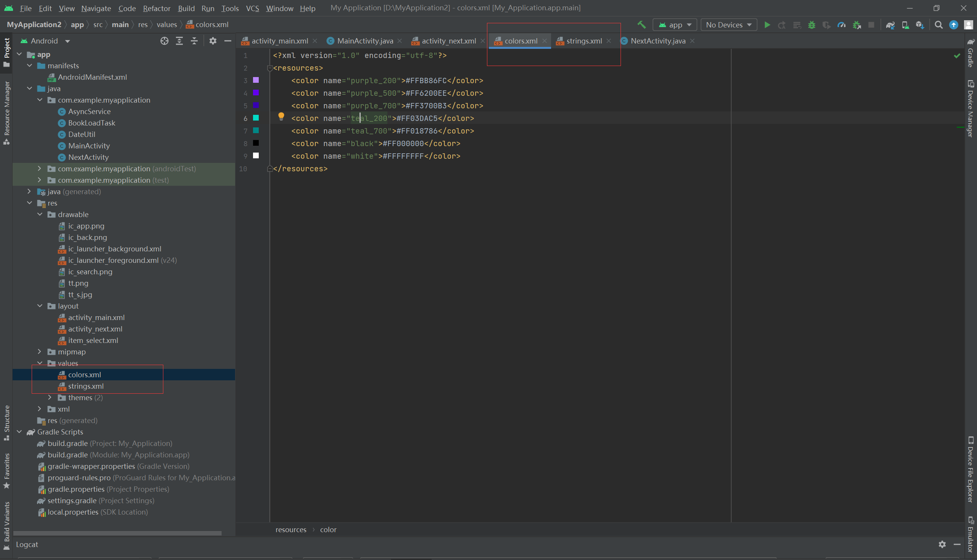977x560 pixels.
Task: Open the Refactor menu
Action: coord(156,8)
